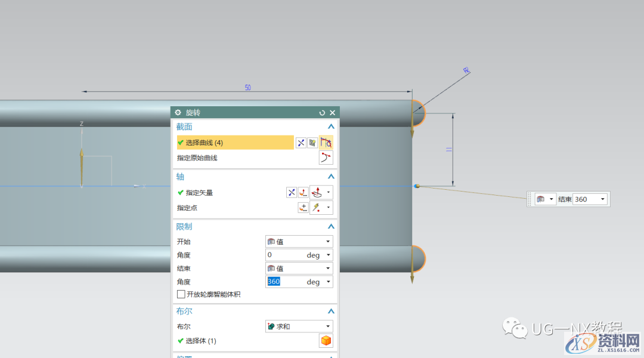Image resolution: width=644 pixels, height=358 pixels.
Task: Open the vector dialog icon in 轴 section
Action: pos(304,192)
